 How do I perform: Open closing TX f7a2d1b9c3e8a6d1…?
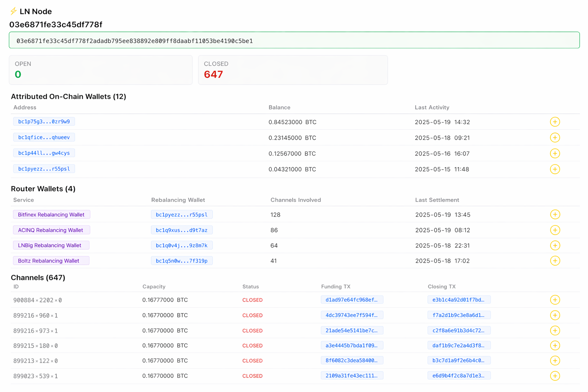point(459,315)
